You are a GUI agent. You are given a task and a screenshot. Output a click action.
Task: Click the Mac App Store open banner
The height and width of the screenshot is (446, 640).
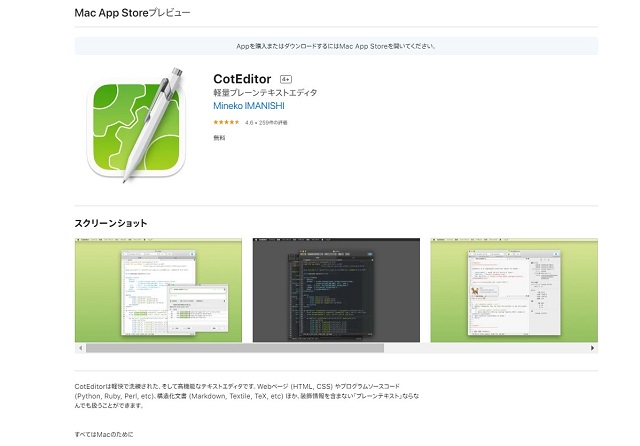pos(336,46)
